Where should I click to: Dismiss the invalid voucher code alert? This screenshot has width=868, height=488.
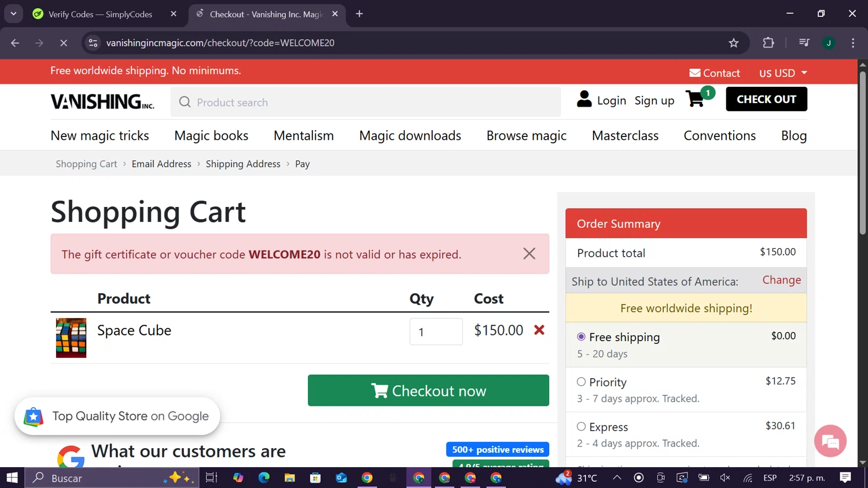tap(529, 254)
